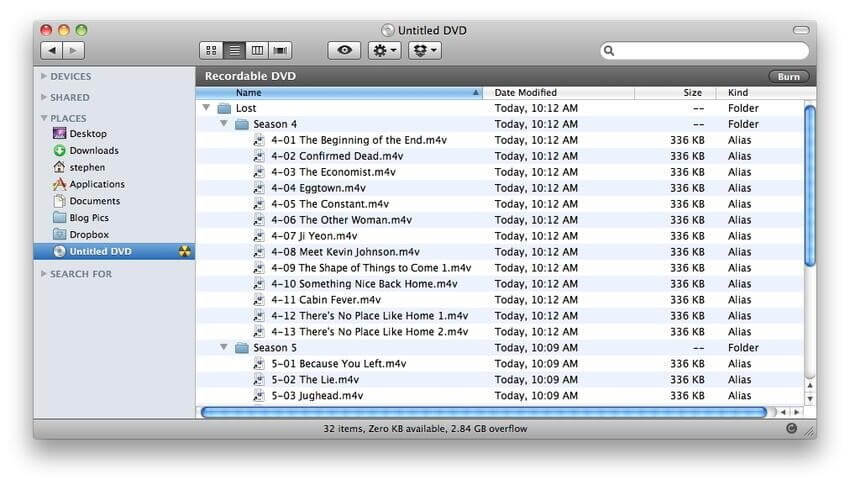This screenshot has width=850, height=485.
Task: Click the 4-04 Eggtown.m4v alias icon
Action: (259, 188)
